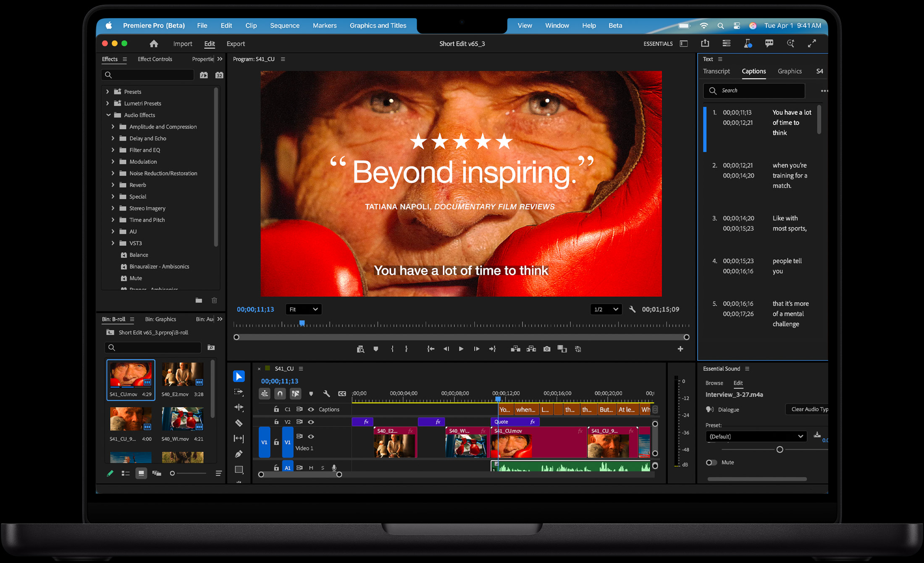Select the Razor tool in the timeline toolbar

239,422
